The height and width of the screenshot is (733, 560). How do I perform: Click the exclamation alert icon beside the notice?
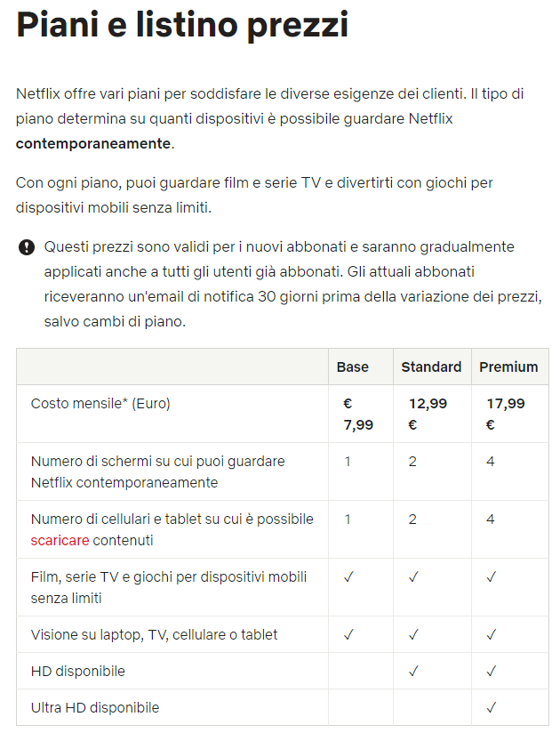point(26,247)
